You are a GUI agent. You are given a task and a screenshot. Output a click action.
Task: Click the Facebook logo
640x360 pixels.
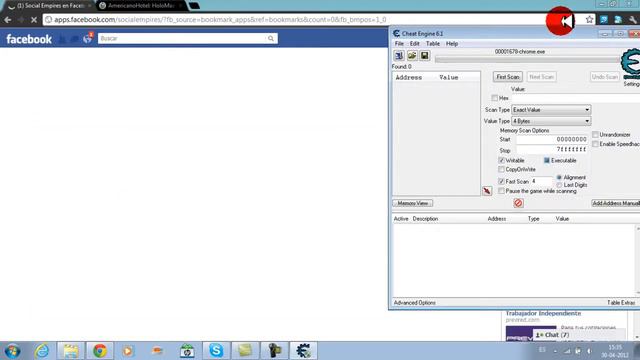tap(29, 39)
